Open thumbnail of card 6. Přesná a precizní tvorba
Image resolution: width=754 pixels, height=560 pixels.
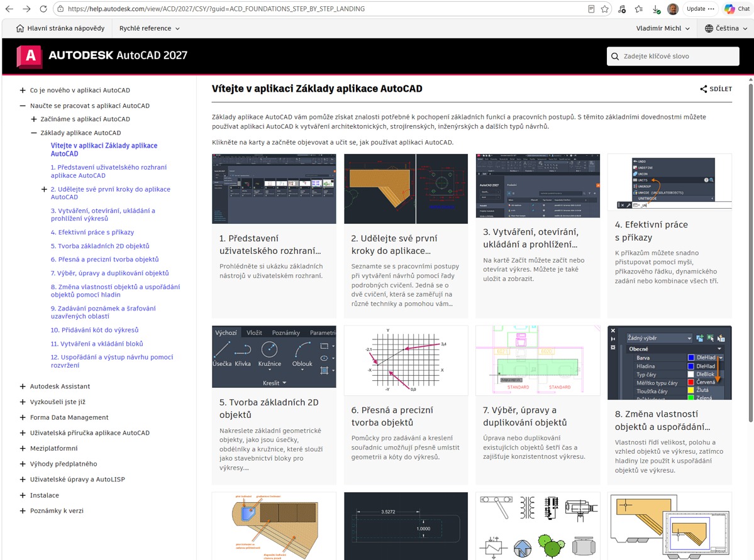(x=406, y=361)
